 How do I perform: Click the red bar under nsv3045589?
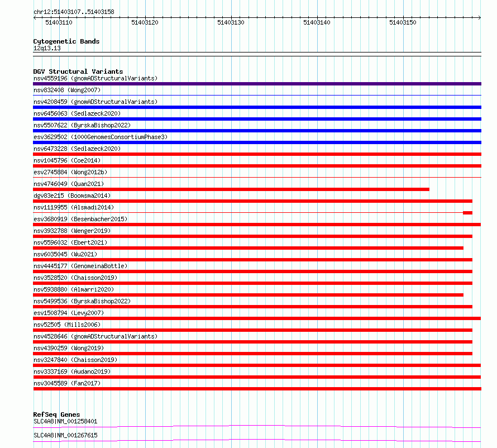tap(257, 389)
